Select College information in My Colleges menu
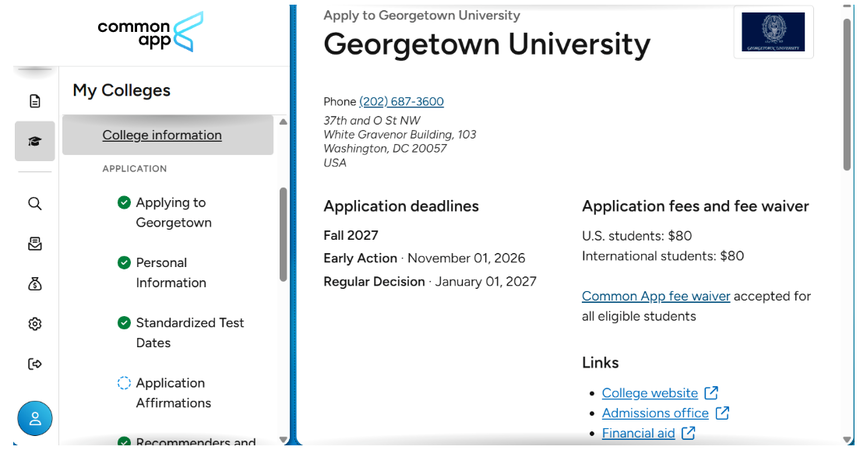The width and height of the screenshot is (860, 450). click(x=168, y=135)
